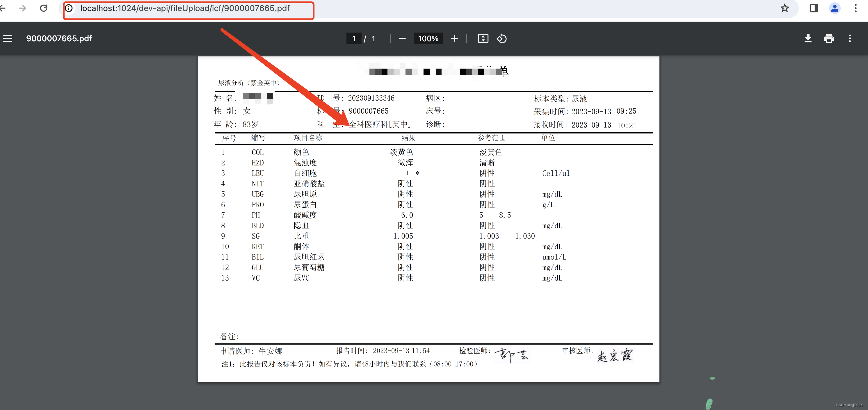Open the Chrome three-dot menu
The width and height of the screenshot is (868, 410).
(855, 8)
